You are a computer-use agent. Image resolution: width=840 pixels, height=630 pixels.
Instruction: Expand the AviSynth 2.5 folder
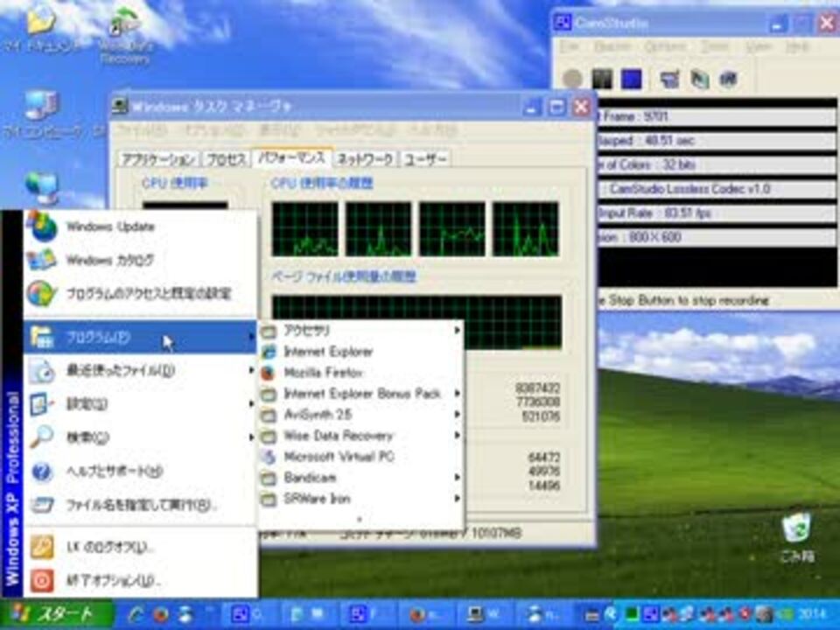360,414
